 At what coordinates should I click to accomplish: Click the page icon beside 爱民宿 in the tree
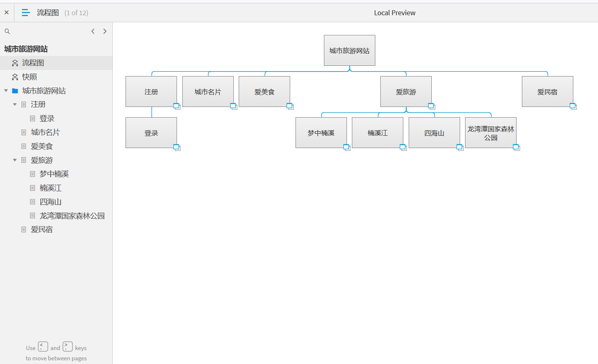tap(24, 230)
